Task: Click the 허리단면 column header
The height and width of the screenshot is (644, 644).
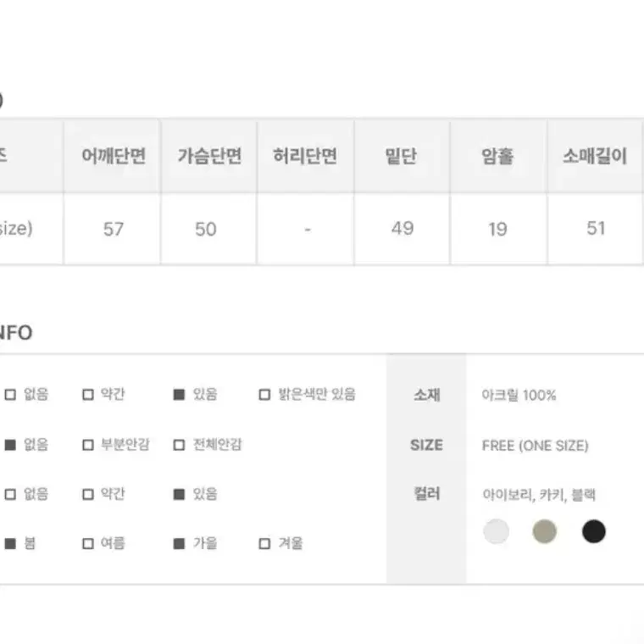Action: pyautogui.click(x=305, y=156)
